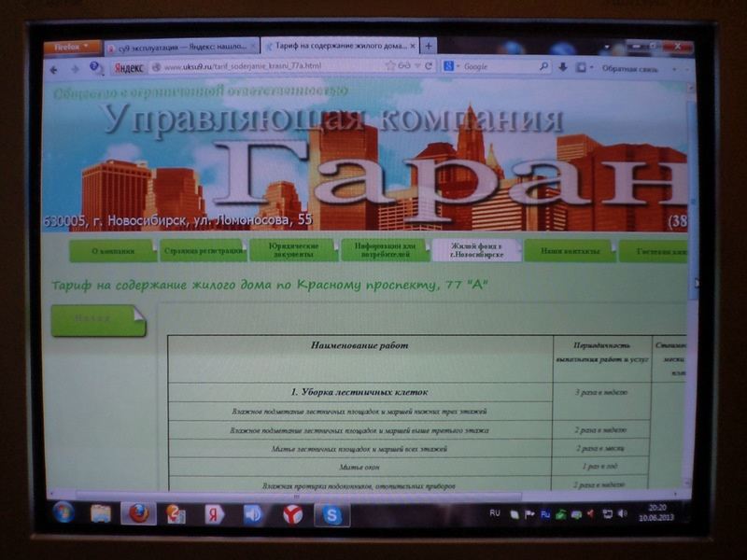Go back with the browser back arrow
The height and width of the screenshot is (560, 747).
[54, 69]
